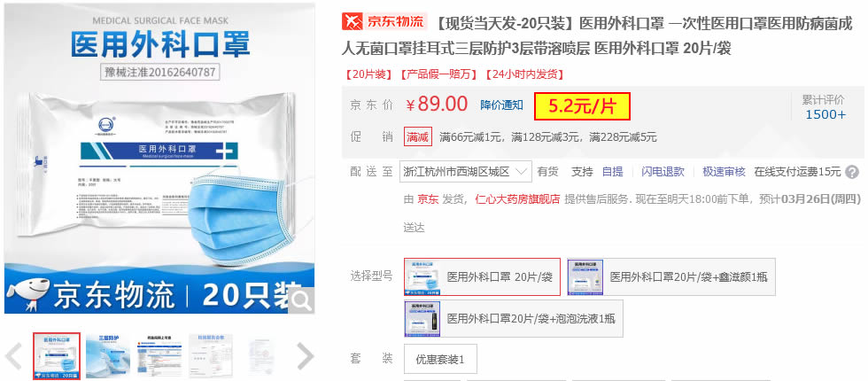The width and height of the screenshot is (868, 381).
Task: Click the JD Logistics badge icon
Action: pos(384,21)
